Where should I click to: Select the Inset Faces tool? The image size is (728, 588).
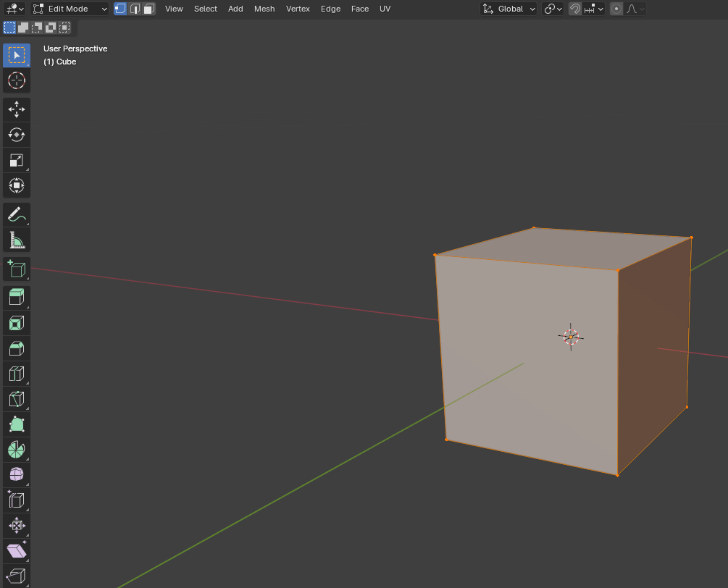[17, 322]
